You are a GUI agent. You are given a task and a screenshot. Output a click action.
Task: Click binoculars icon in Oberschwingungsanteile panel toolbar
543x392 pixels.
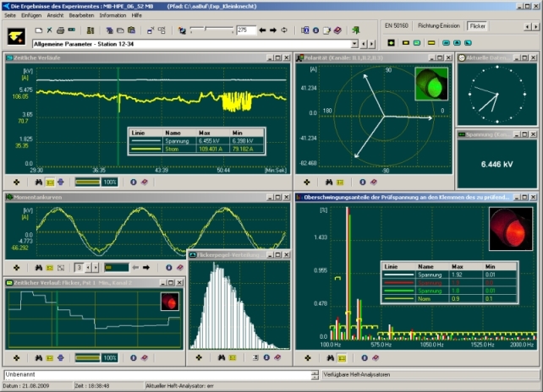tap(327, 358)
